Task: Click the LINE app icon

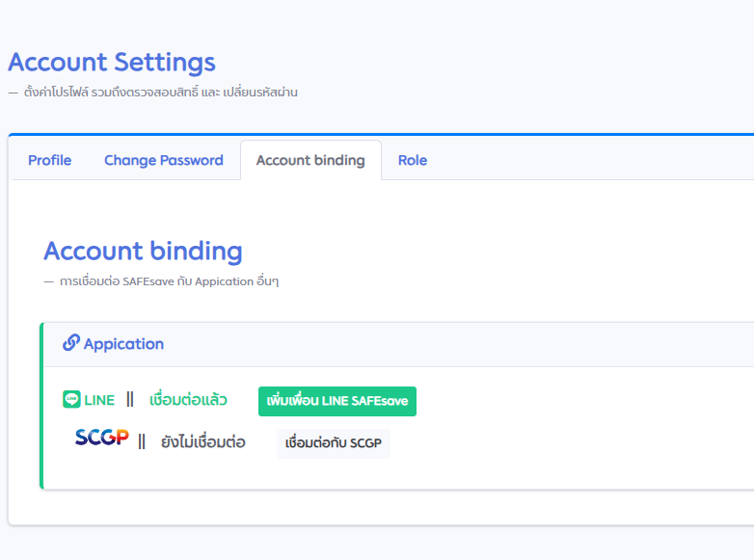Action: (x=71, y=399)
